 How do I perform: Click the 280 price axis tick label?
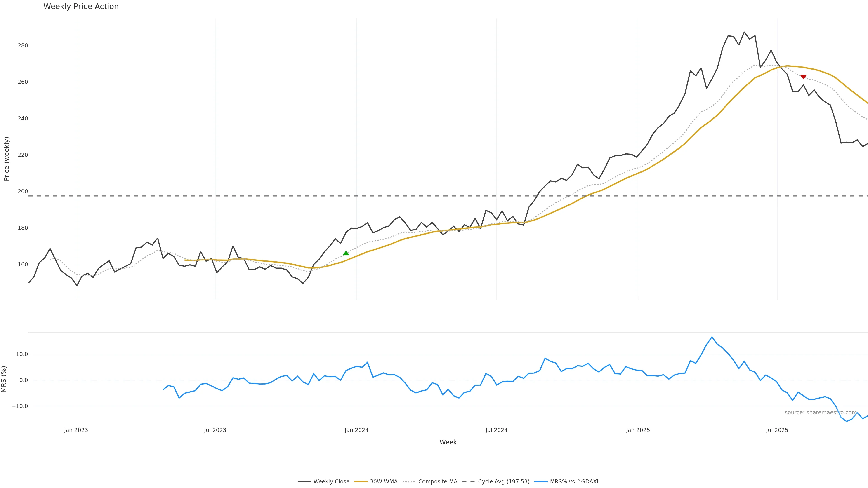coord(23,45)
